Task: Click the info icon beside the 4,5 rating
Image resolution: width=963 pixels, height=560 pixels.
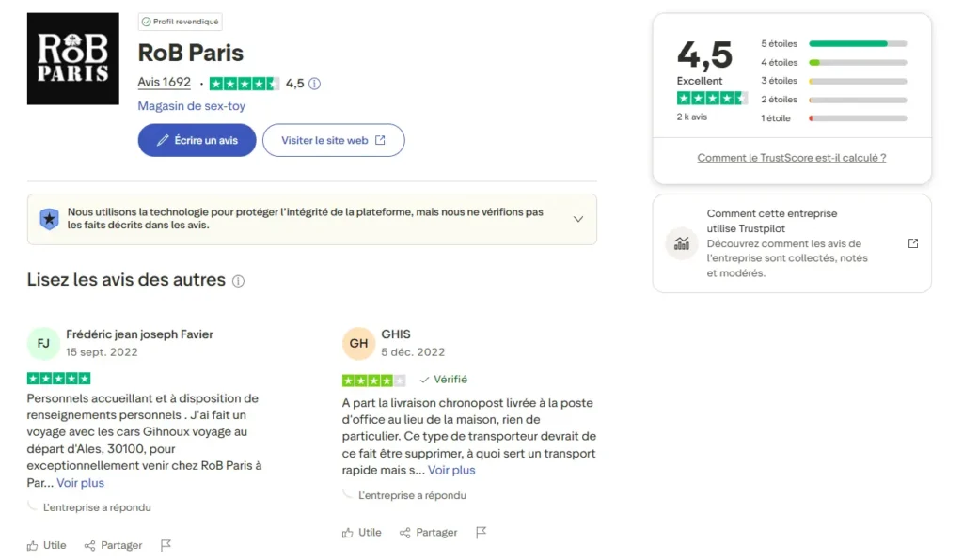Action: [314, 83]
